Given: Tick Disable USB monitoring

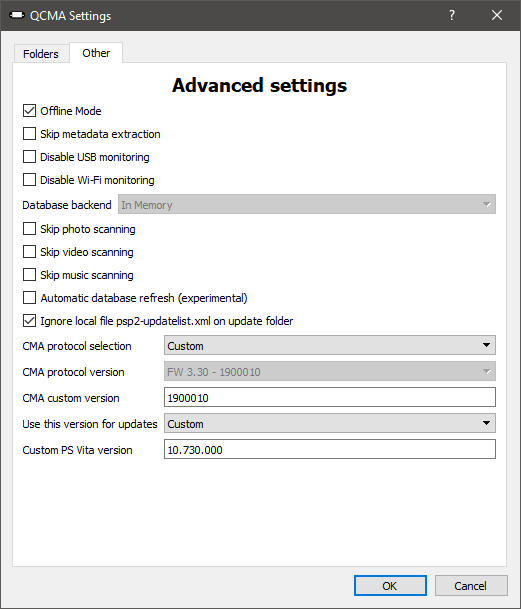Looking at the screenshot, I should pos(30,157).
